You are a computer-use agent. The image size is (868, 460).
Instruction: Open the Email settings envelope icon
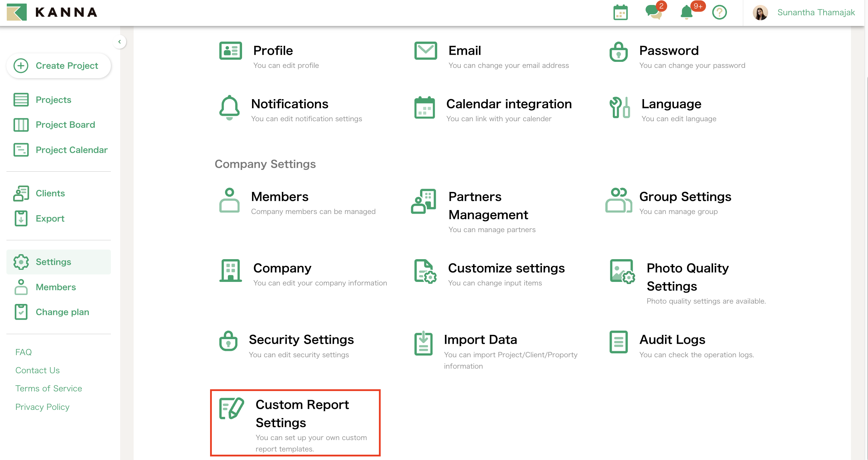point(425,51)
